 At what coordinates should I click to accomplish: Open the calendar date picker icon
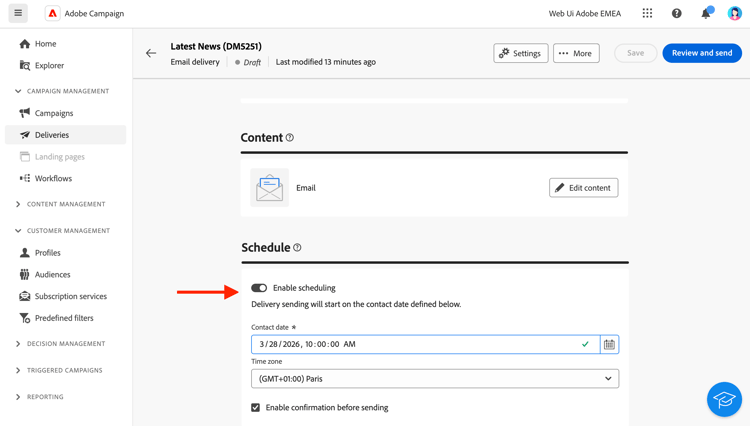point(609,344)
